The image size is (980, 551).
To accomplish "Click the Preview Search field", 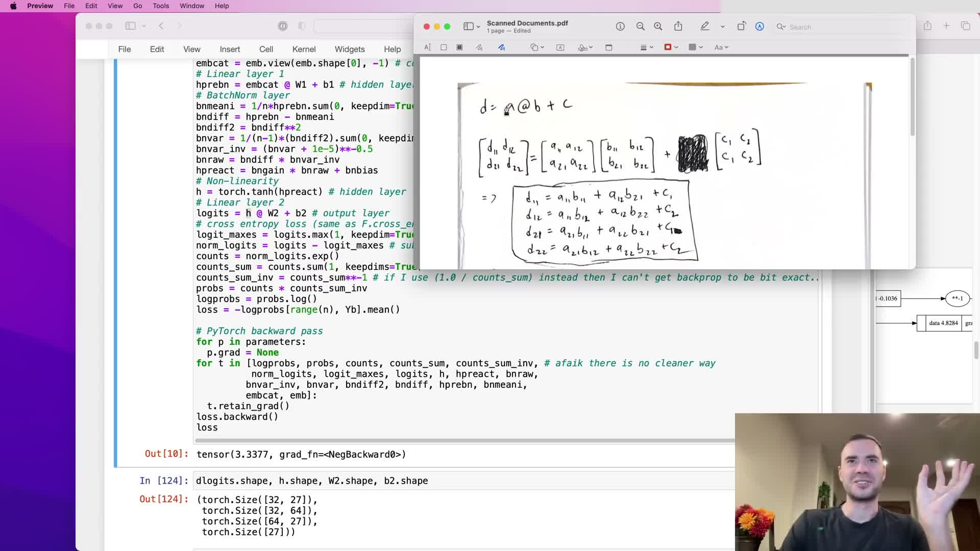I will (x=817, y=27).
